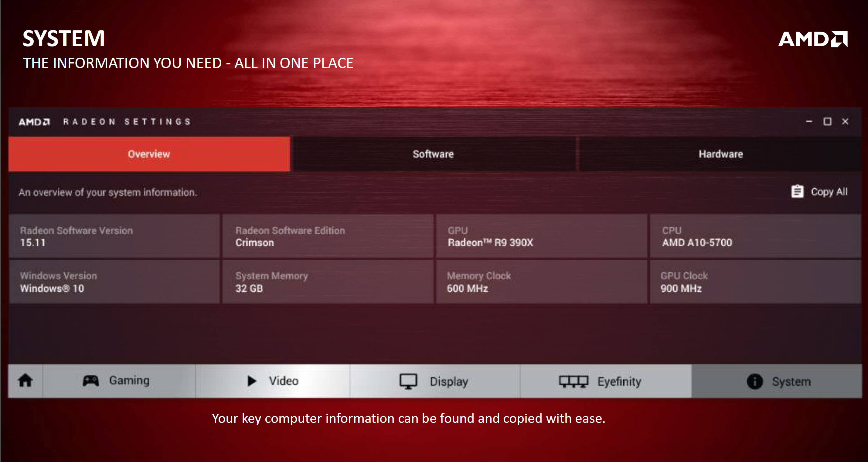Screen dimensions: 868x462
Task: Switch to the Overview tab
Action: [149, 154]
